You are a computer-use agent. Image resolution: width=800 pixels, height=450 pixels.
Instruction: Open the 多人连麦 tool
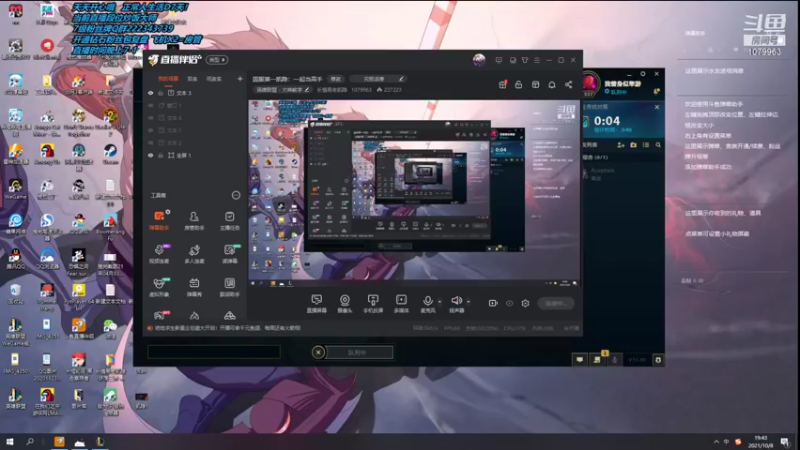pyautogui.click(x=194, y=254)
